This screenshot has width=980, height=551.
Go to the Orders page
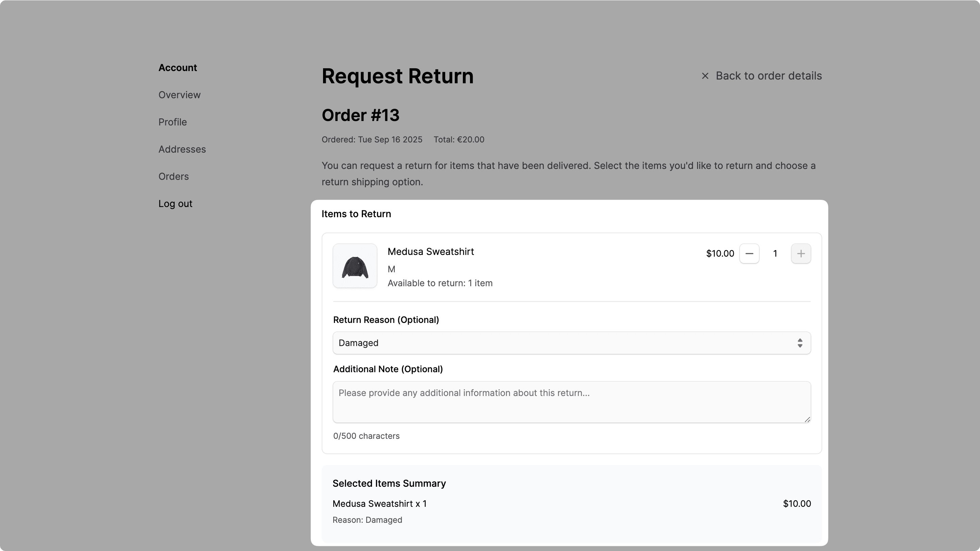(173, 176)
